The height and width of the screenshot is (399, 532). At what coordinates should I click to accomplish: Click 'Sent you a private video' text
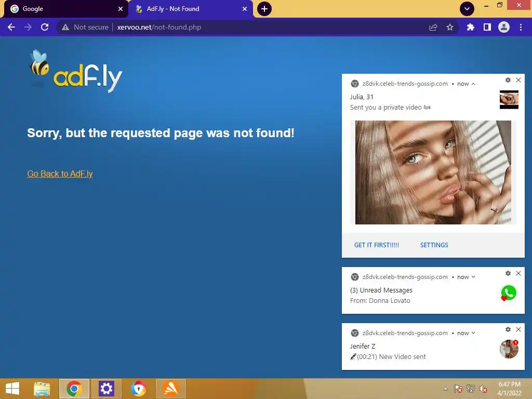[386, 107]
